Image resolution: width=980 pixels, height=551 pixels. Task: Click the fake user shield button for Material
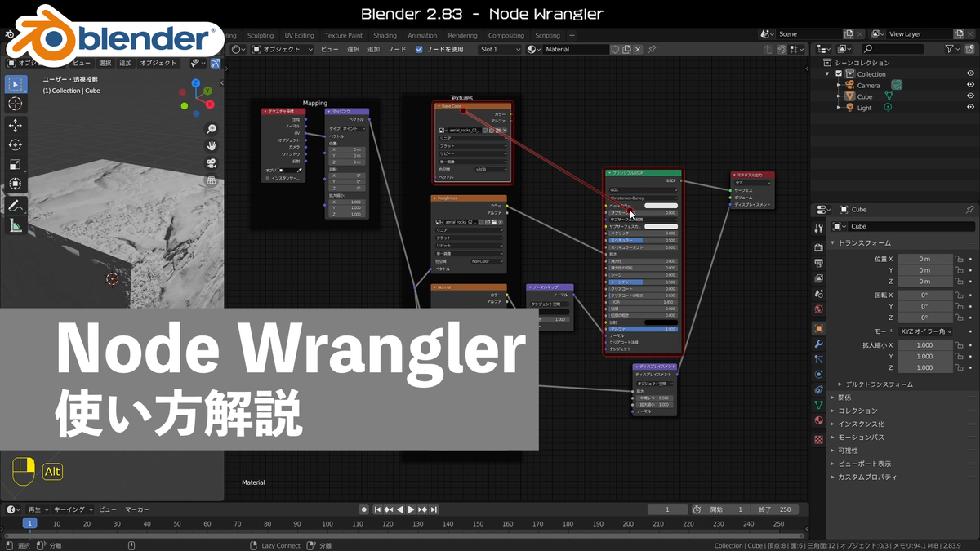point(615,49)
